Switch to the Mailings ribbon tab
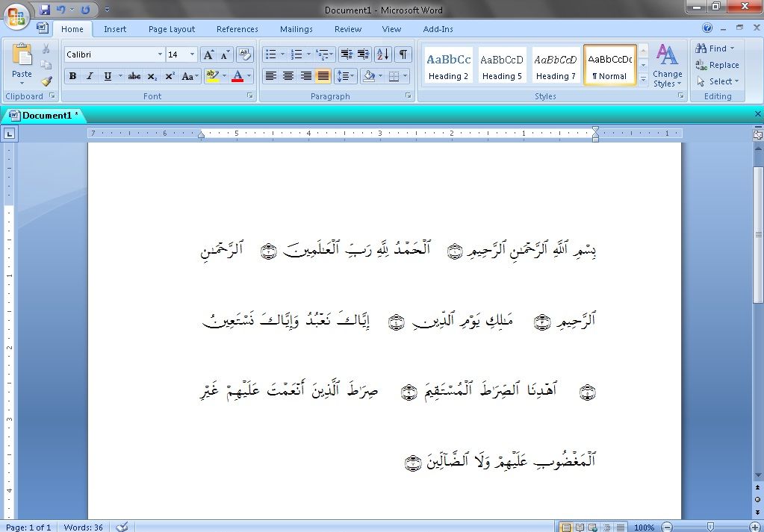The height and width of the screenshot is (532, 764). click(296, 29)
